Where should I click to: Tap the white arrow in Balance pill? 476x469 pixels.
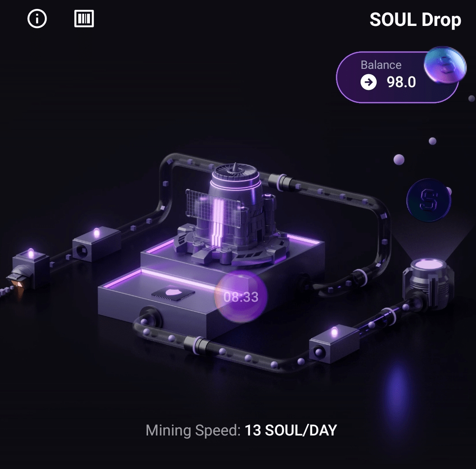pos(369,82)
